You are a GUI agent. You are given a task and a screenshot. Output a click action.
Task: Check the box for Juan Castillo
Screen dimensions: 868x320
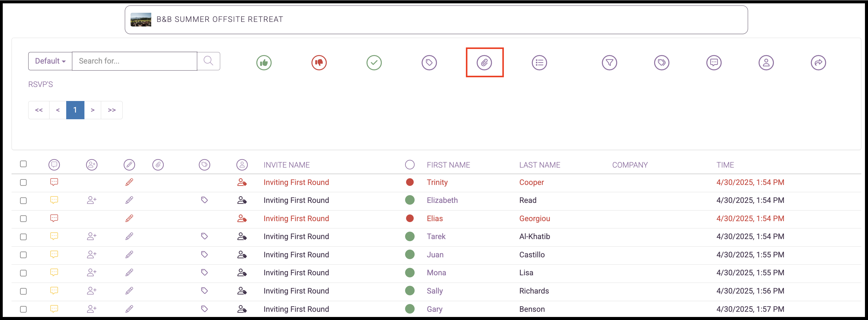click(23, 255)
